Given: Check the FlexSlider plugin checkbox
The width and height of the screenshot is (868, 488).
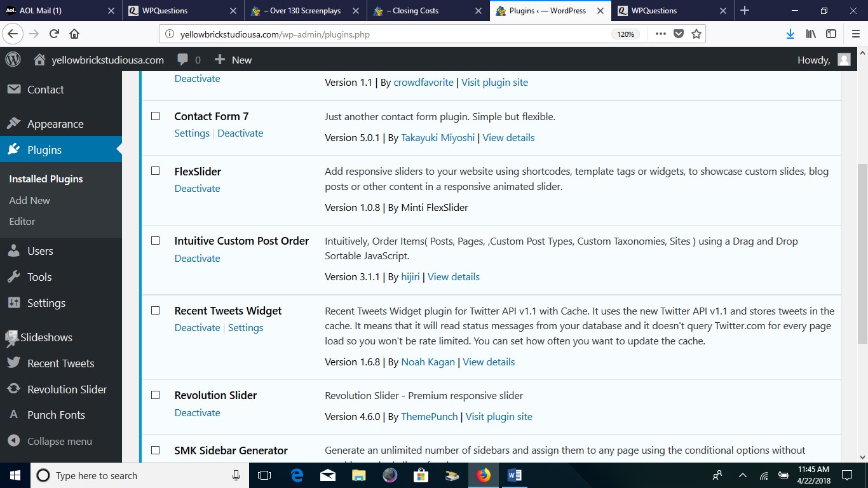Looking at the screenshot, I should [155, 171].
